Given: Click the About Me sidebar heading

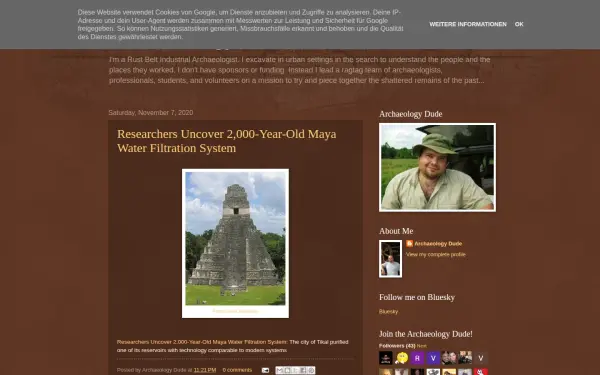Looking at the screenshot, I should tap(396, 231).
